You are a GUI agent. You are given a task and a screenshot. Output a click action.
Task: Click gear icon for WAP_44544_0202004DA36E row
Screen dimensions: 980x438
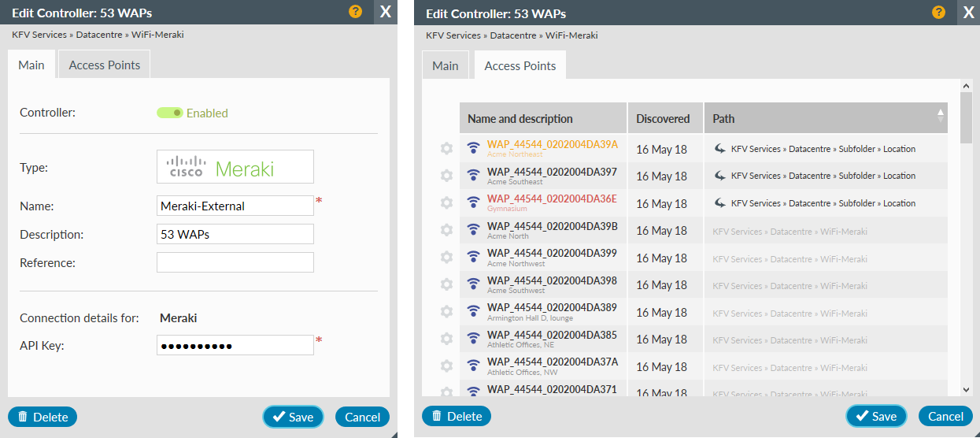pyautogui.click(x=446, y=202)
